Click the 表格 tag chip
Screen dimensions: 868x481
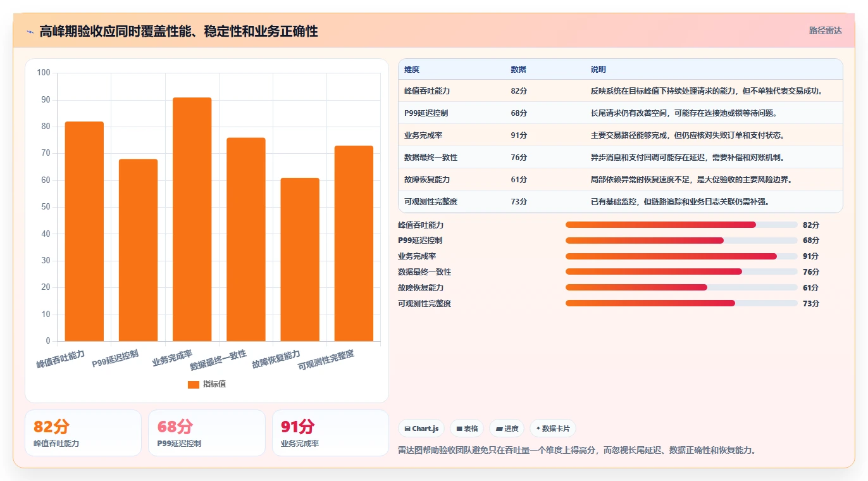coord(467,428)
